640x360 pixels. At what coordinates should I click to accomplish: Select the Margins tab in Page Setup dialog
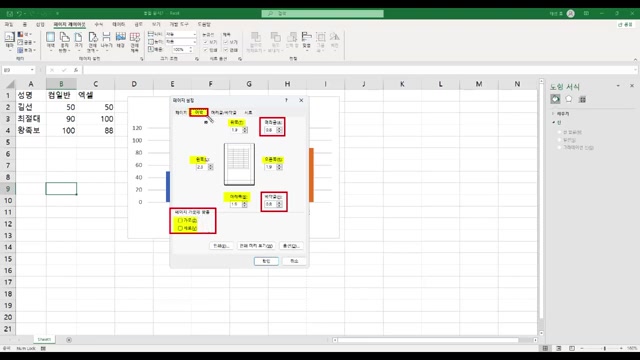coord(199,112)
